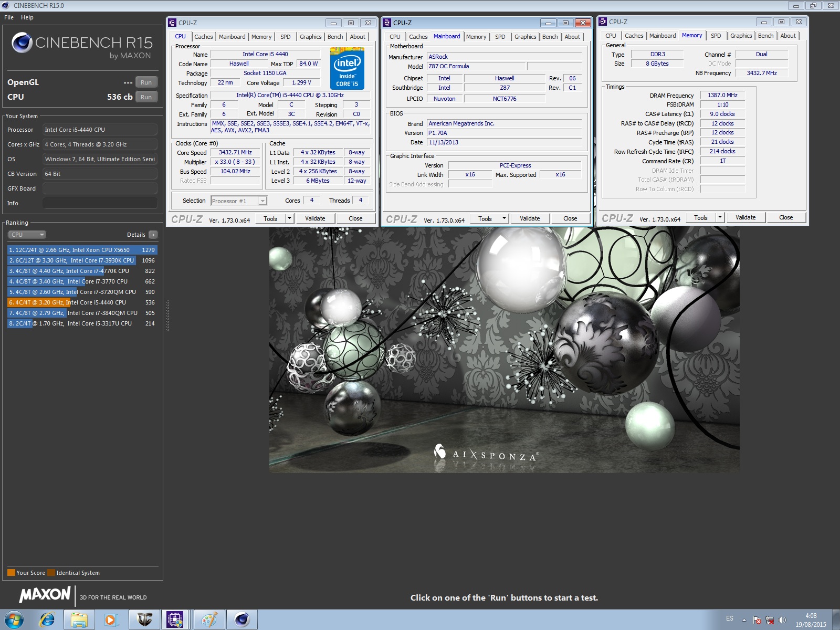This screenshot has width=840, height=630.
Task: Switch to Mainboard tab in left CPU-Z
Action: coord(232,37)
